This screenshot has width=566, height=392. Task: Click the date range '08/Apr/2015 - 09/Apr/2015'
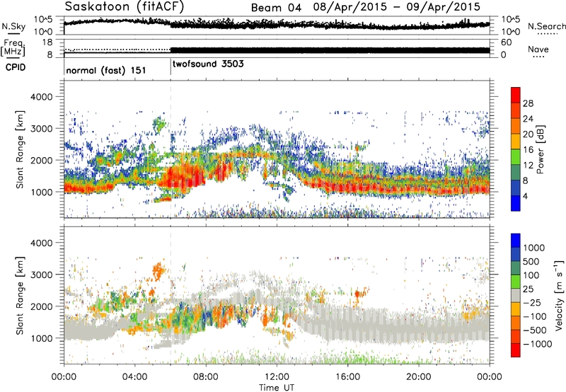pos(397,7)
